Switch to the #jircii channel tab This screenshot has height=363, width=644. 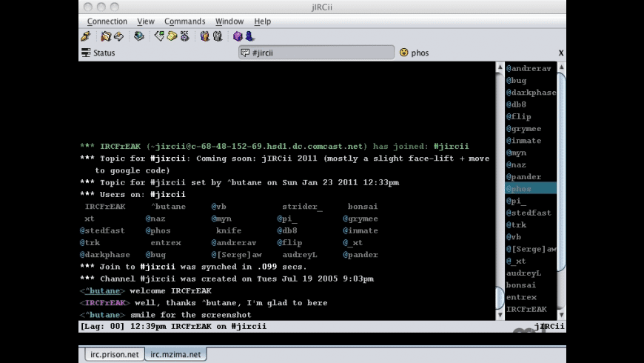316,53
